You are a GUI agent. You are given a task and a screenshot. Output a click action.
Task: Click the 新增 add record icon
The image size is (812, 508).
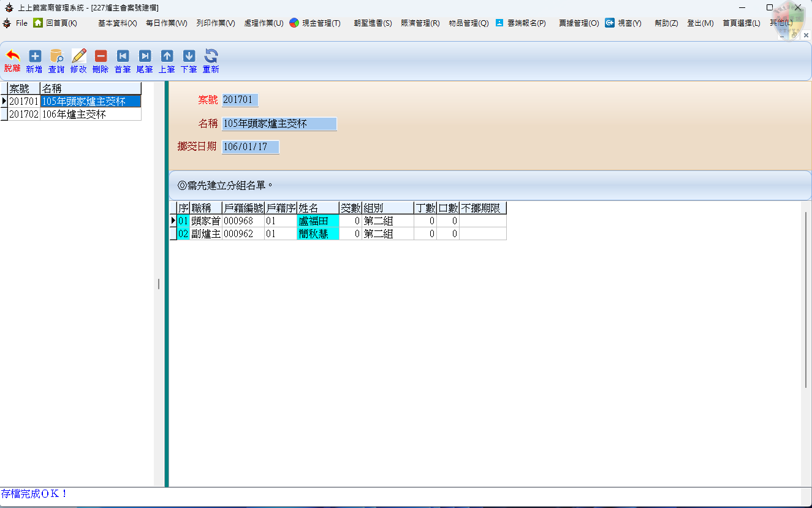[34, 56]
